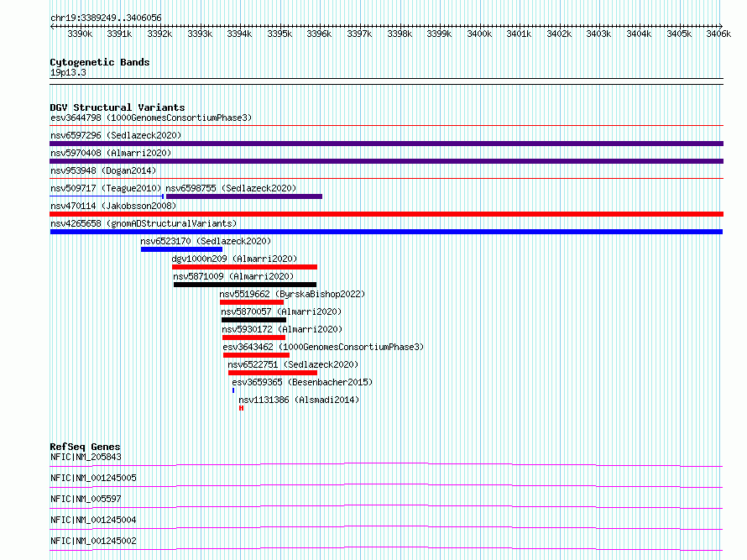Click the red bar of dgv1000n209
747x560 pixels.
click(244, 267)
